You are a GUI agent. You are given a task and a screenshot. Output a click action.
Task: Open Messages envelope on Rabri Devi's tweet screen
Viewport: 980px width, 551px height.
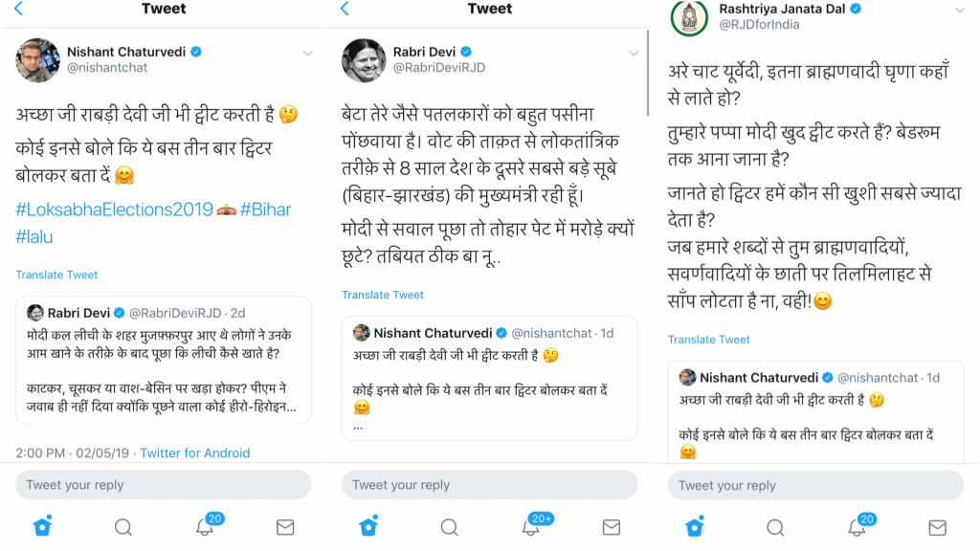(x=612, y=526)
